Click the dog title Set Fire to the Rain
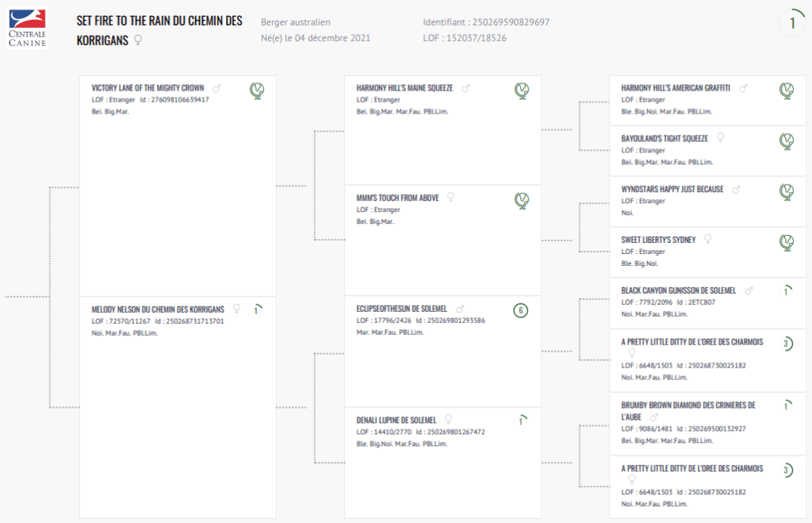812x523 pixels. click(x=159, y=21)
